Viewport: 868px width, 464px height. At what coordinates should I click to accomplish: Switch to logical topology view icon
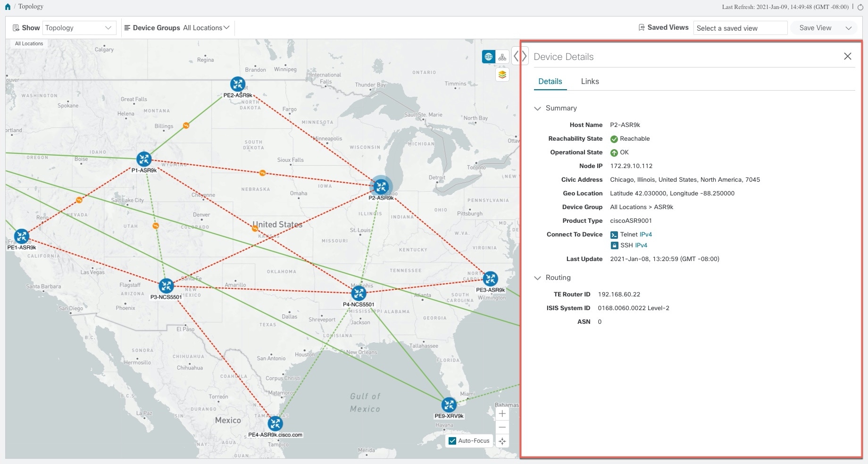click(502, 56)
